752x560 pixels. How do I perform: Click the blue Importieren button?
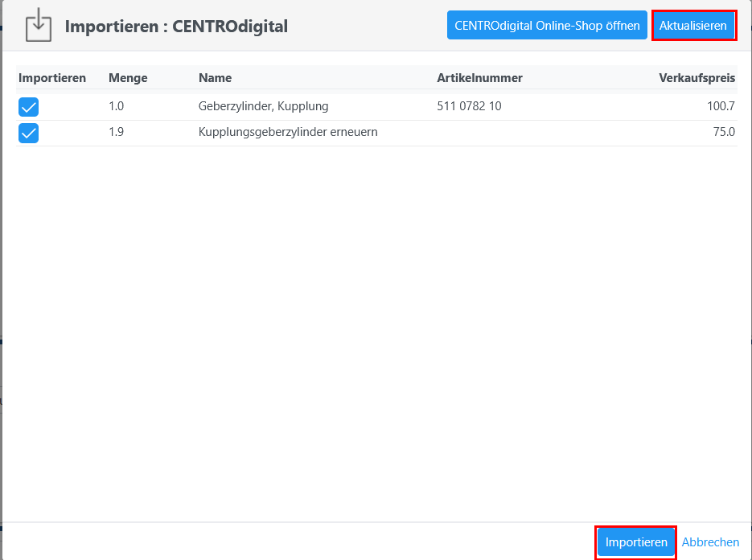636,542
